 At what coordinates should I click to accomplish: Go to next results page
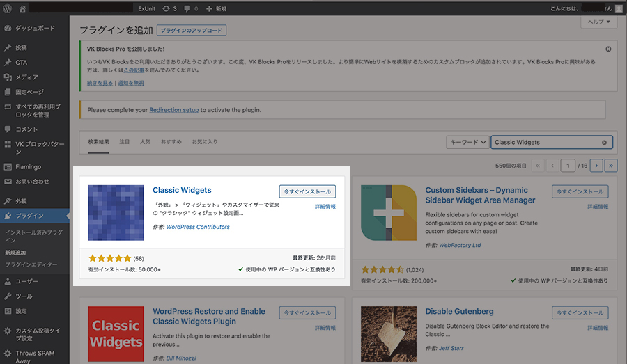pos(596,166)
